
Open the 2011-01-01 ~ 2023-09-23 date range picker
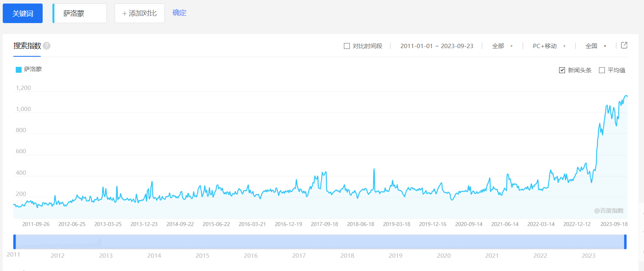(437, 46)
